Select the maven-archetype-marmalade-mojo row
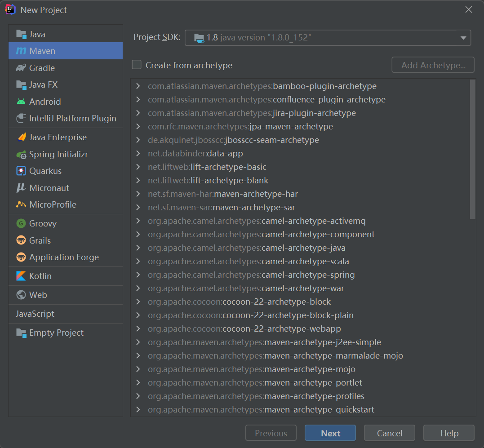This screenshot has height=448, width=484. (x=299, y=356)
